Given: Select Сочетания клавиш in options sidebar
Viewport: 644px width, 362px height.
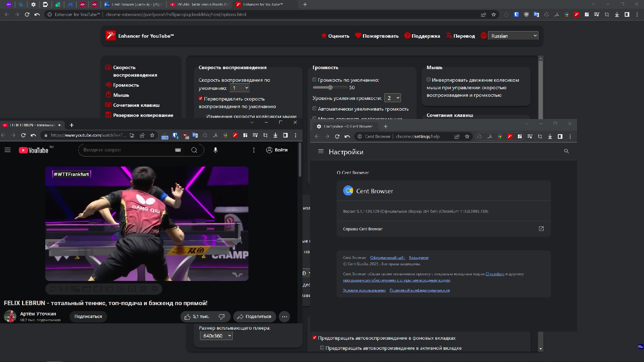Looking at the screenshot, I should coord(133,105).
